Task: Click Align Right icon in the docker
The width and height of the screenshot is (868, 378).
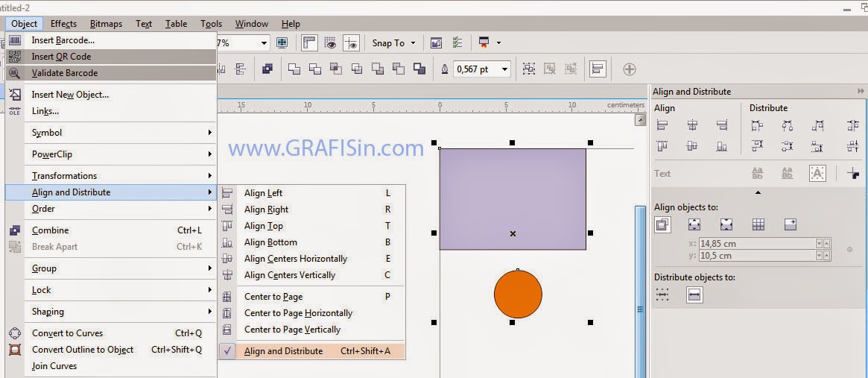Action: 722,126
